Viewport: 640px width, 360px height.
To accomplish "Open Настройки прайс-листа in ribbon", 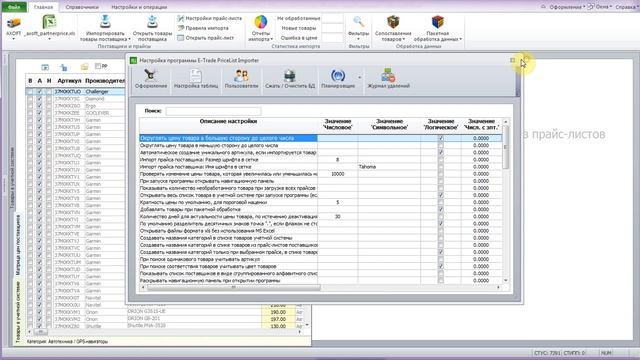I will pos(209,18).
